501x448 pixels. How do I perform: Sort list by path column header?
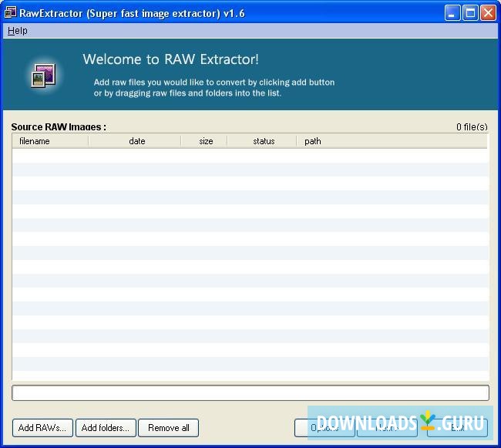[392, 141]
